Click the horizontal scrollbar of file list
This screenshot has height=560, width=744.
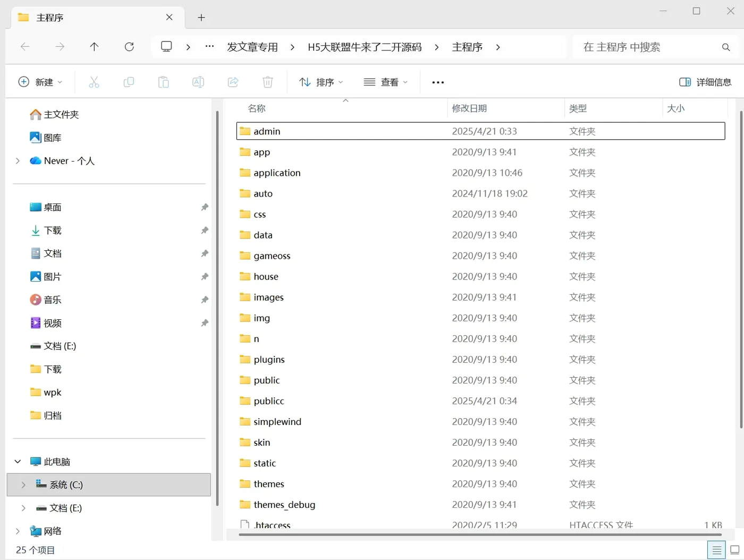pos(480,534)
